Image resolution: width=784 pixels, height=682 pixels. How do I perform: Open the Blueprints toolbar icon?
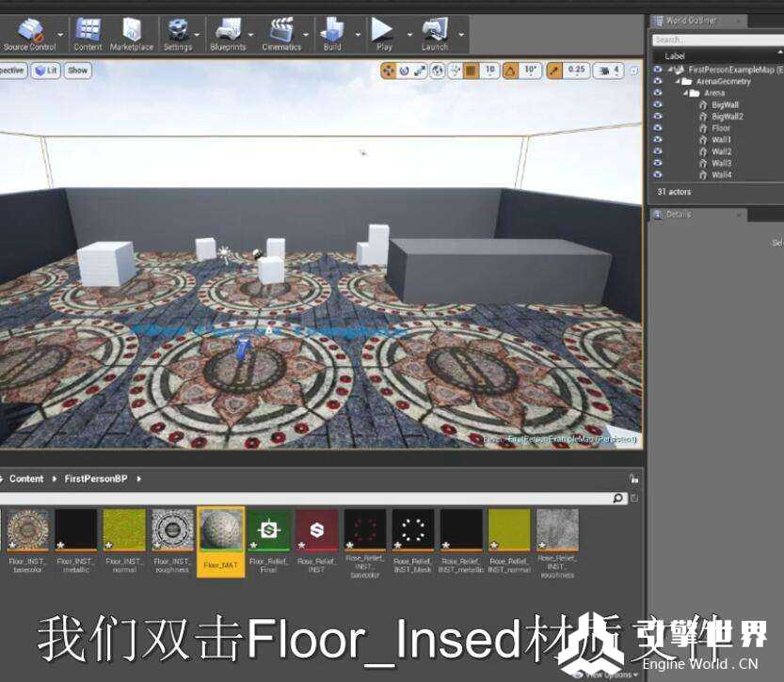pos(228,31)
